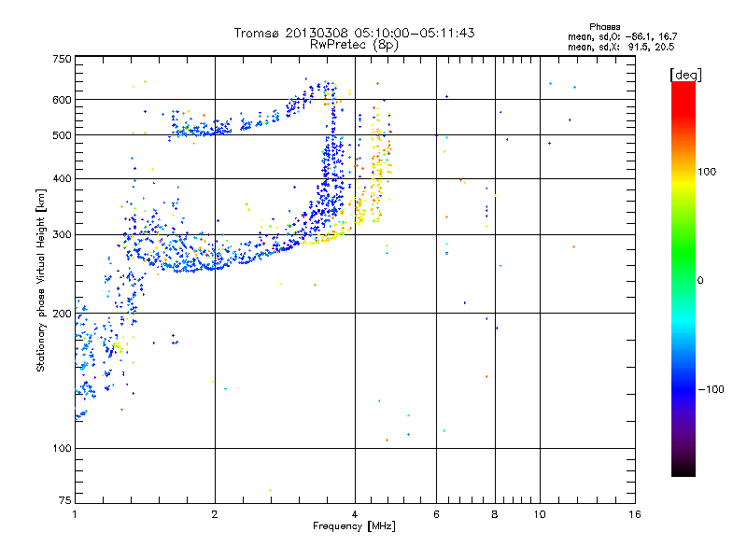
Task: Click the '-100' colorbar tick label
Action: 711,389
